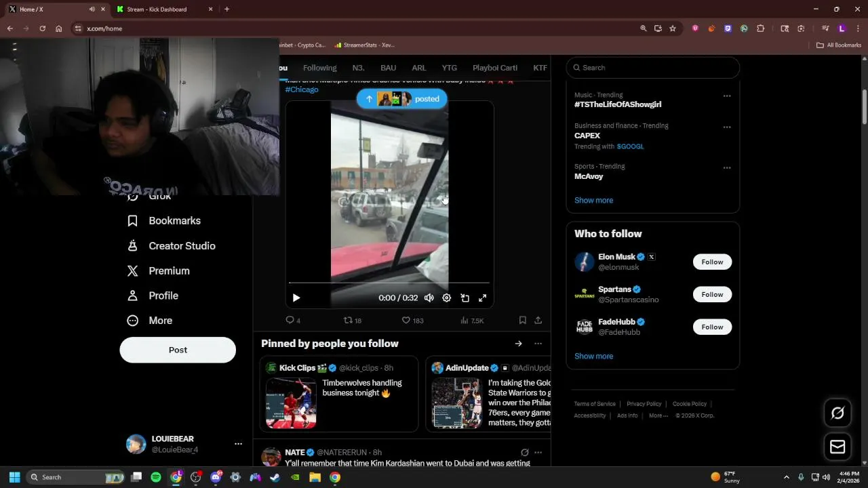
Task: Follow Spartans
Action: coord(712,294)
